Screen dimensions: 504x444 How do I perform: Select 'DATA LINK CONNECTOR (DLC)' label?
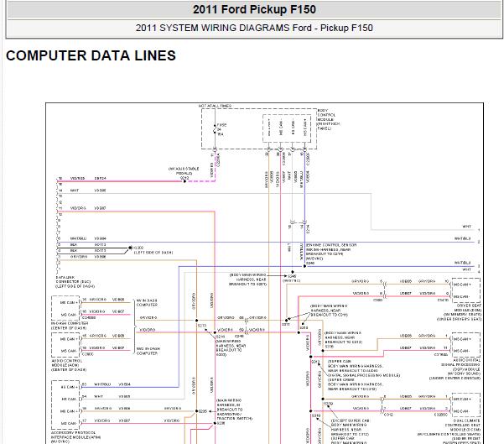[75, 281]
